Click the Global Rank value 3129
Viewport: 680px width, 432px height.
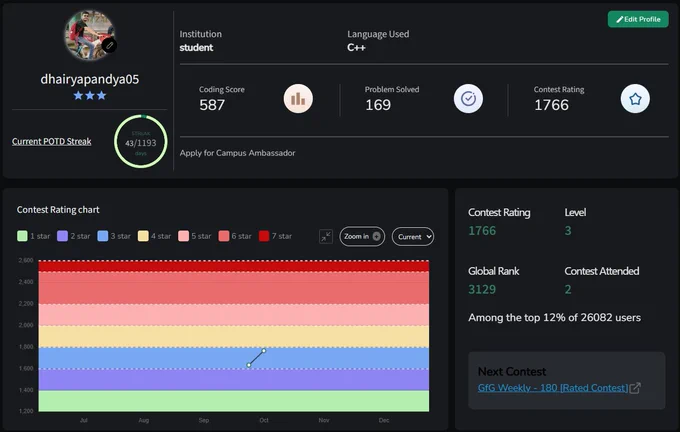(482, 289)
